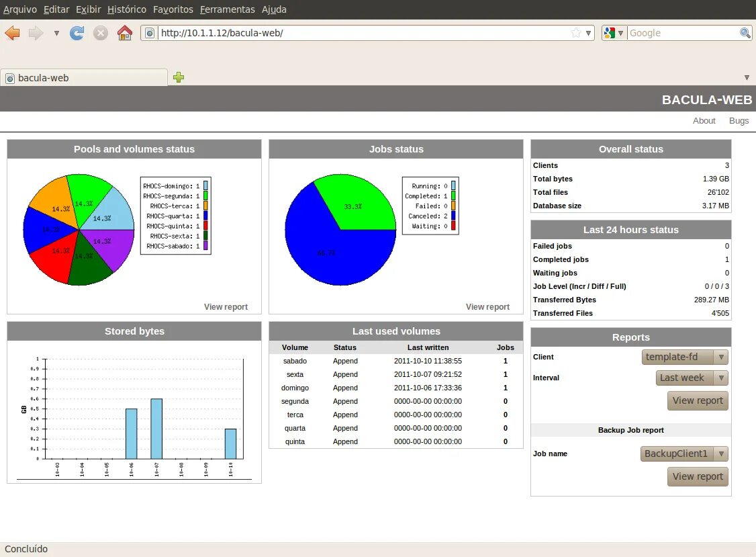Click the green 33.3% slice of Jobs pie
The height and width of the screenshot is (557, 756).
tap(359, 203)
